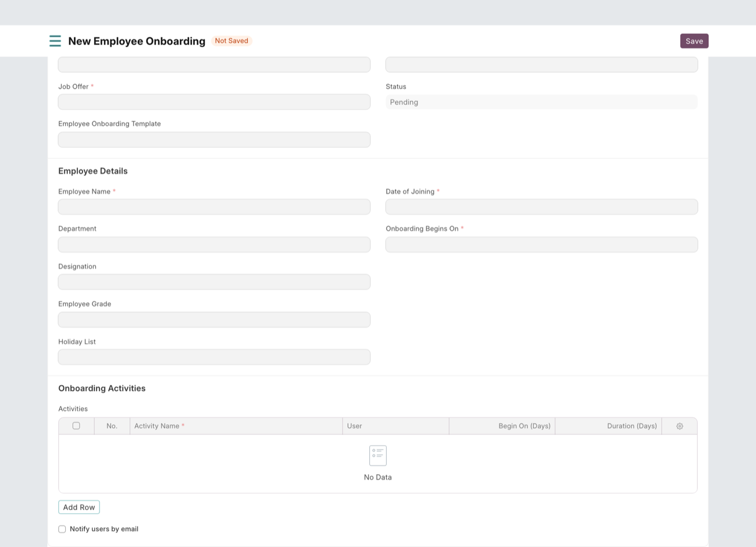Click the No. column header
The image size is (756, 547).
point(112,426)
